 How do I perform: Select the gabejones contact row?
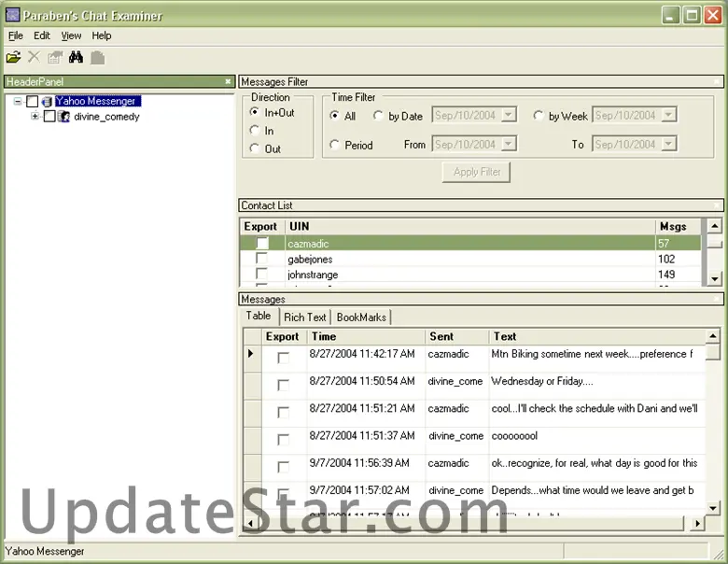tap(470, 259)
